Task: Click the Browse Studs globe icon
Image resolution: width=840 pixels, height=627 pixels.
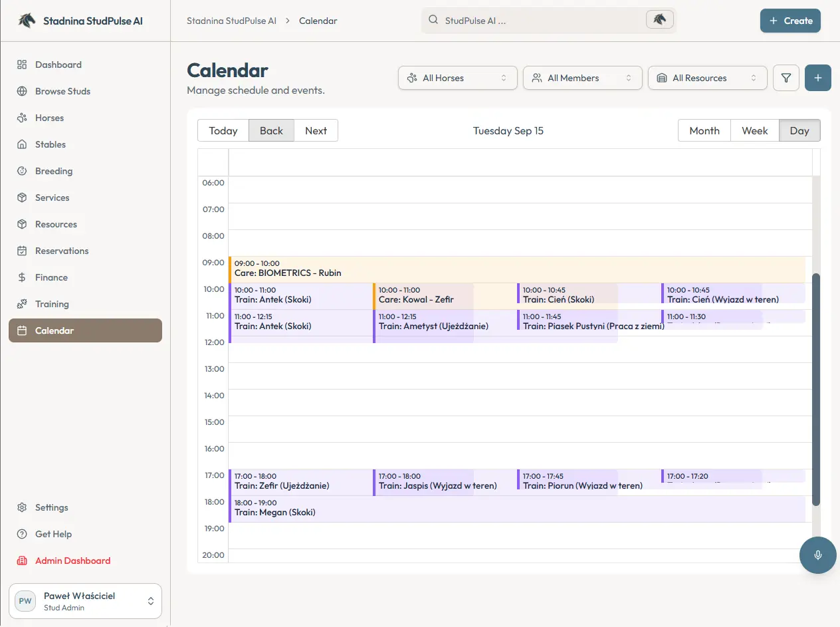Action: click(22, 91)
